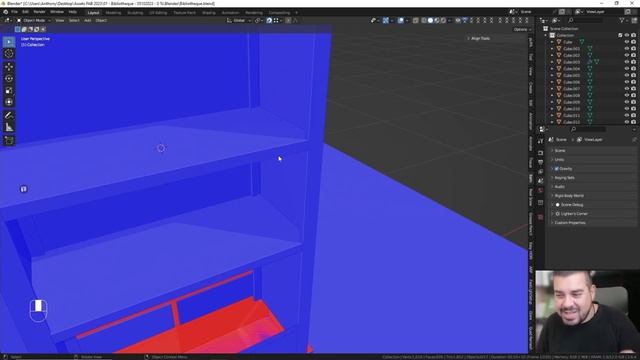Viewport: 640px width, 360px height.
Task: Select the Transform tool
Action: point(9,102)
